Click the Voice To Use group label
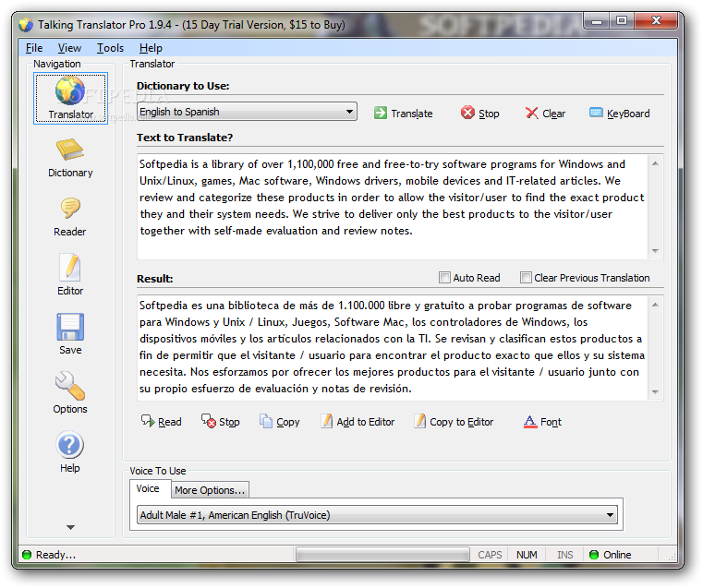The width and height of the screenshot is (703, 588). coord(158,471)
